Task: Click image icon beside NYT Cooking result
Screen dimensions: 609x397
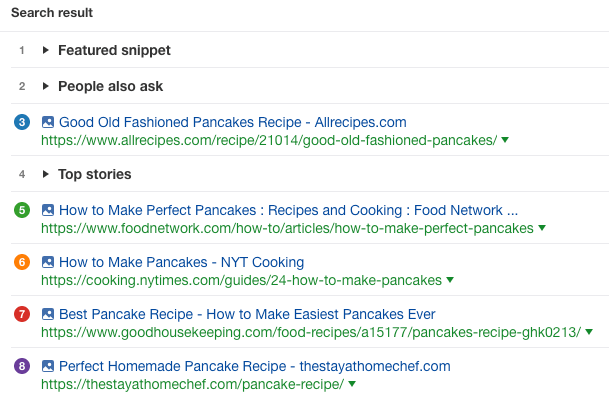Action: pyautogui.click(x=48, y=262)
